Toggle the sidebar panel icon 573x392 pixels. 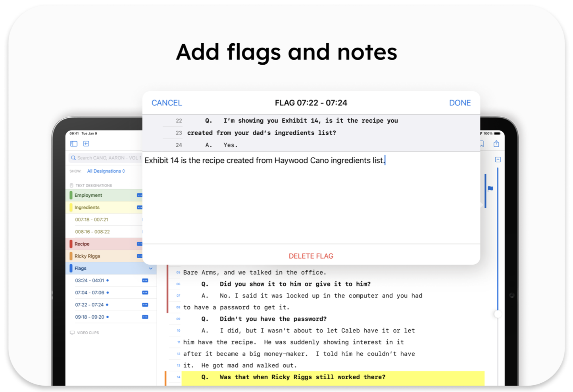click(74, 144)
